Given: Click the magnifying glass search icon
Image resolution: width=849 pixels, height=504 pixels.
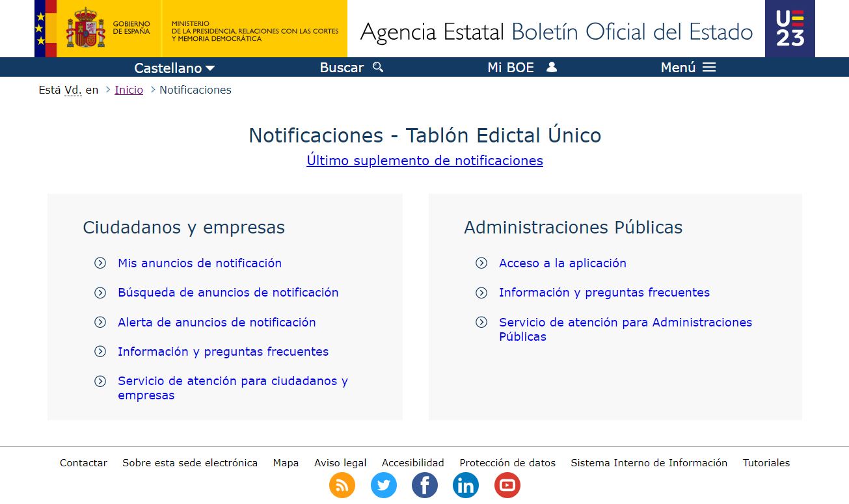Looking at the screenshot, I should coord(378,68).
